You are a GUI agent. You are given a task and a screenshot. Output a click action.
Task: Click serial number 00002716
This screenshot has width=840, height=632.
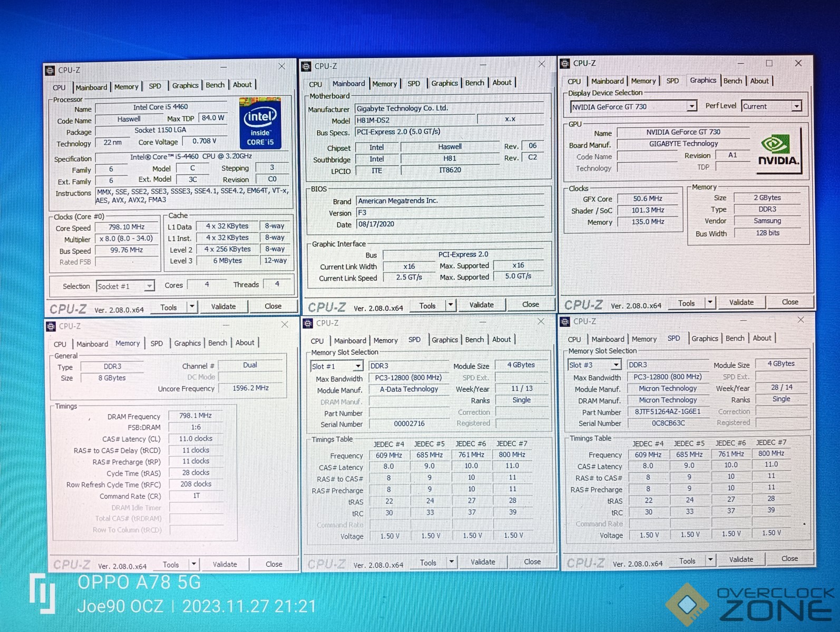click(x=409, y=424)
